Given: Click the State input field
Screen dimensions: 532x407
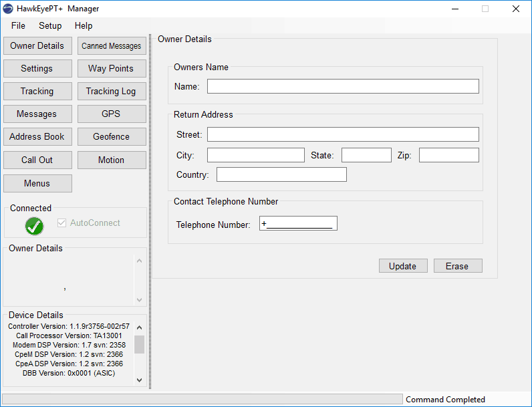Looking at the screenshot, I should [366, 155].
